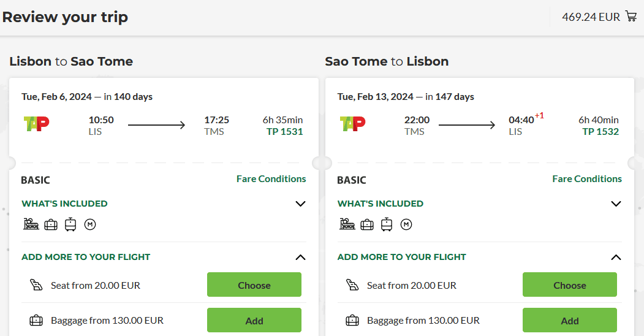Click the hand baggage icon on return flight
The image size is (644, 336).
tap(367, 224)
